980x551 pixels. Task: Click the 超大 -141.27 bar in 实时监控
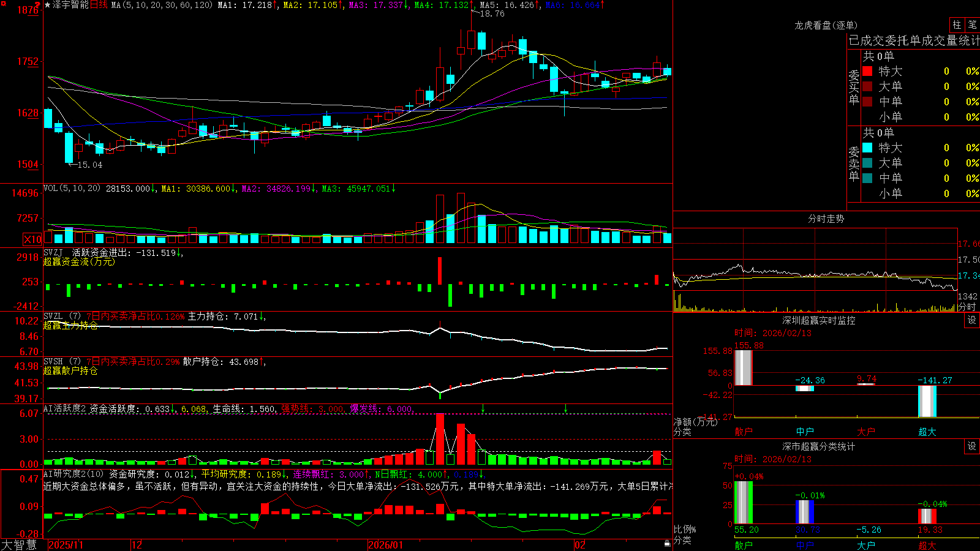pos(927,401)
